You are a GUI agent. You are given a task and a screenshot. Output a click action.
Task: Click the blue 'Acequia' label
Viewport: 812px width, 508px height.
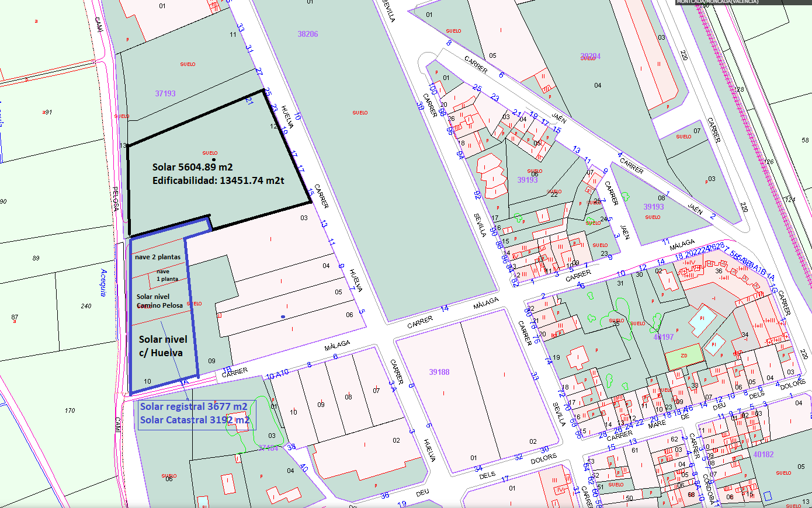coord(103,283)
